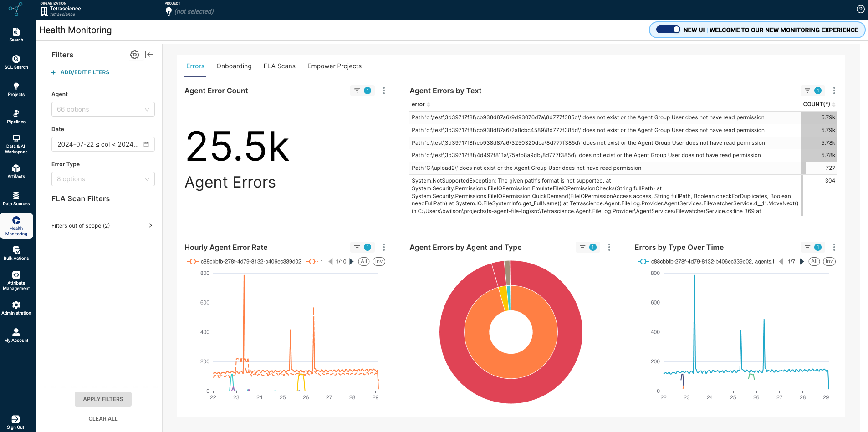
Task: Go to next legend page in Errors by Type Over Time
Action: pyautogui.click(x=802, y=261)
